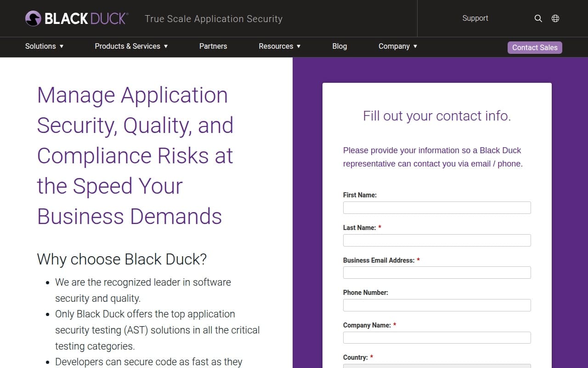Click the First Name input field
This screenshot has width=588, height=368.
point(436,207)
